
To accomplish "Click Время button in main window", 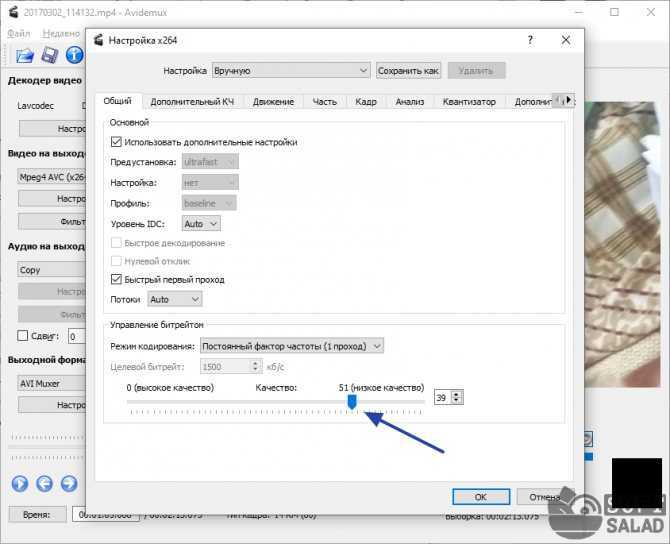I will tap(37, 515).
